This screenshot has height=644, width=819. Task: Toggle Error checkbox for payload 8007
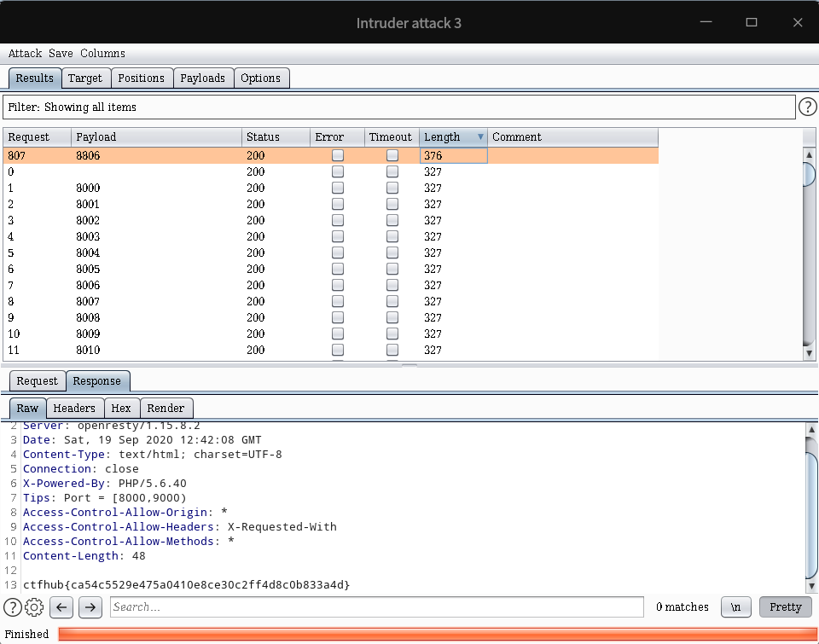[x=338, y=301]
